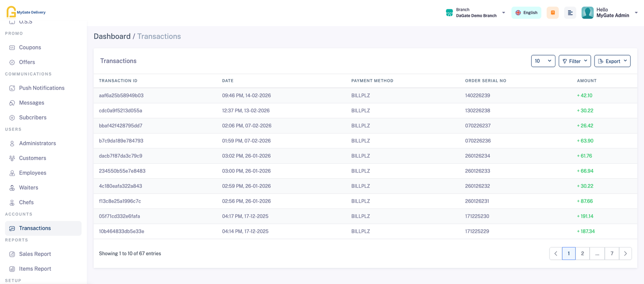Image resolution: width=644 pixels, height=284 pixels.
Task: Open the Branch selector dropdown
Action: click(476, 13)
